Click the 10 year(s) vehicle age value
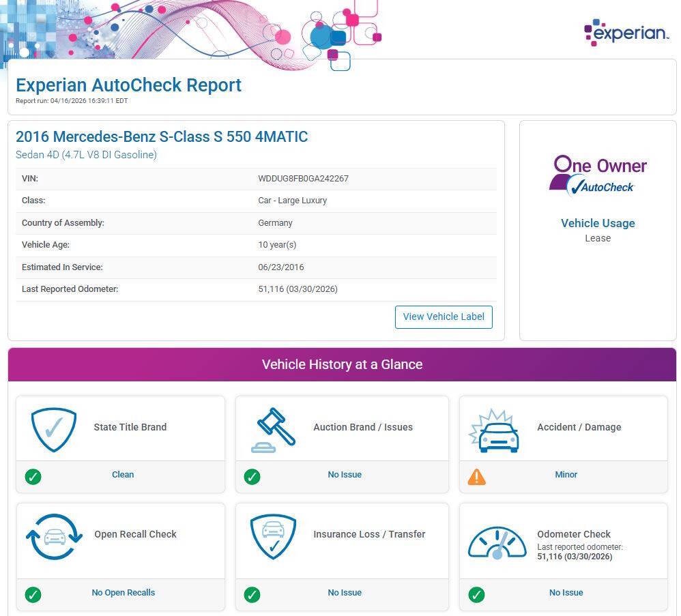 point(277,245)
